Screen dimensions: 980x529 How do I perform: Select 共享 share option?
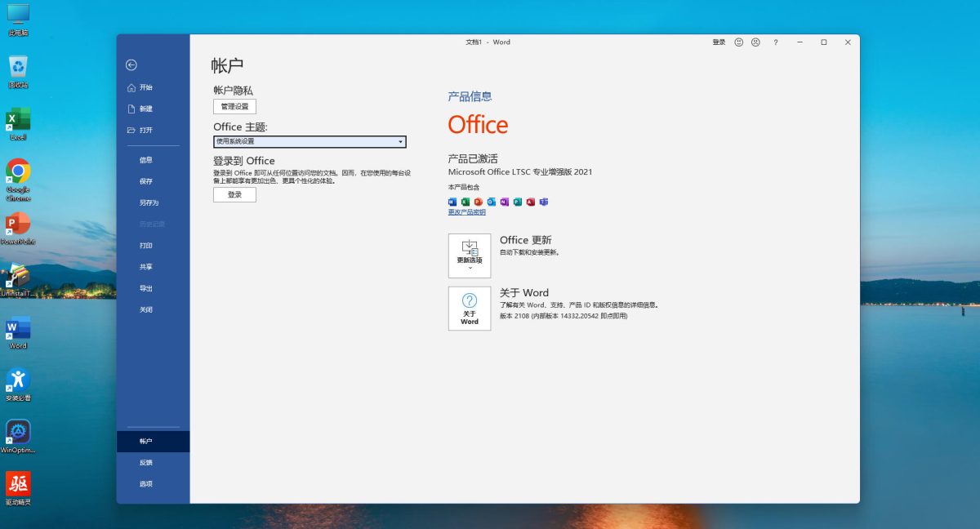tap(153, 267)
